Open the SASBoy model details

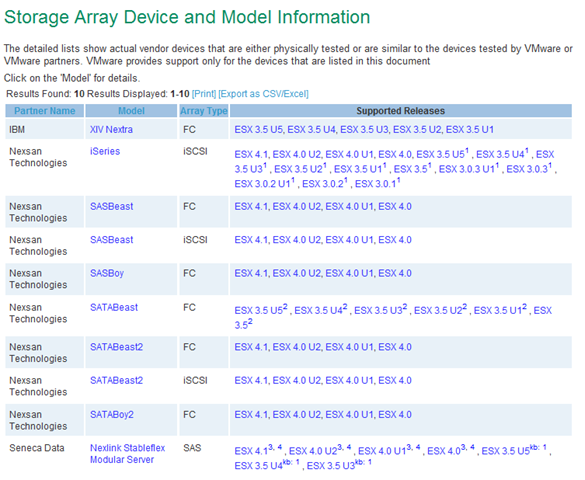(x=107, y=273)
